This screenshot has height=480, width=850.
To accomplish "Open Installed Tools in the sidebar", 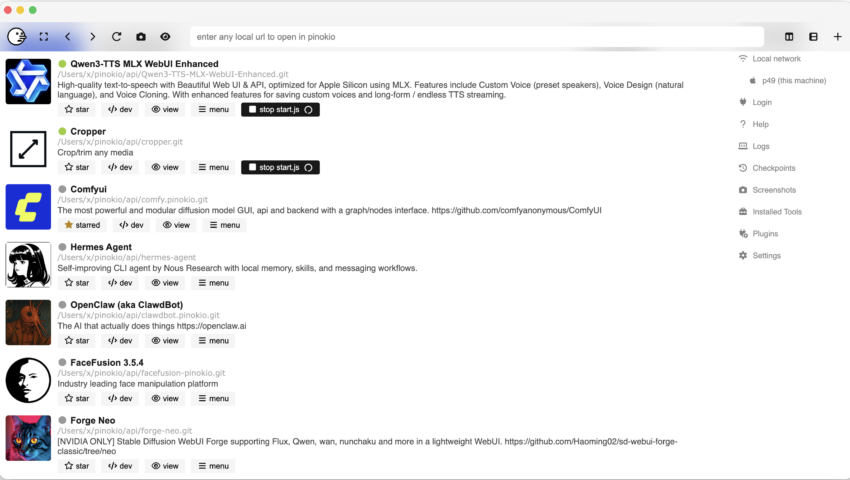I will click(777, 212).
